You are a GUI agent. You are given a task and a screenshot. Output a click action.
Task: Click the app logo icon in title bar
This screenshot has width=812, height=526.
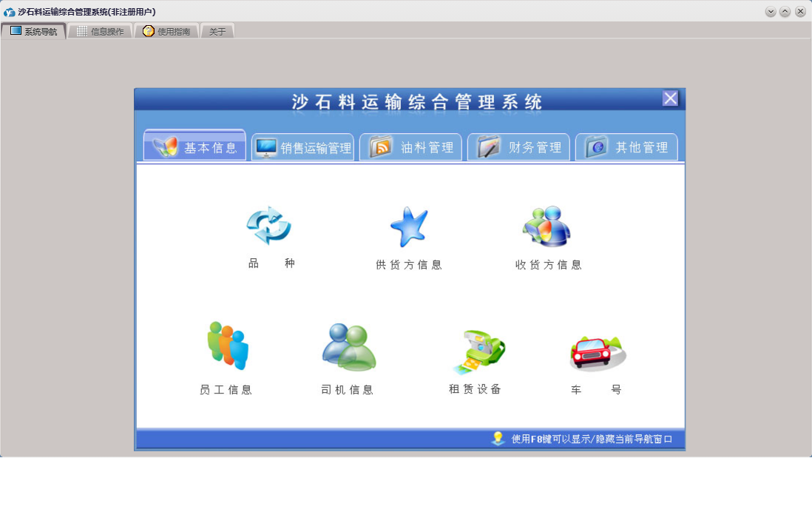9,11
